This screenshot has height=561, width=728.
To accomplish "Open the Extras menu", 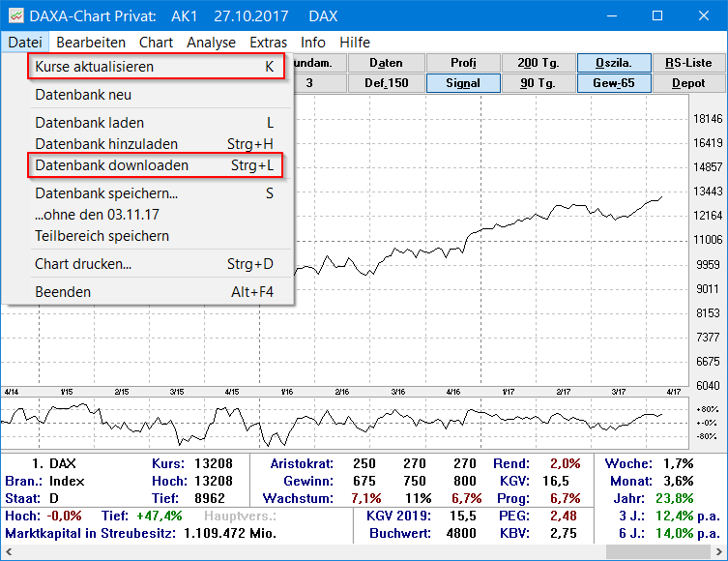I will pyautogui.click(x=268, y=43).
